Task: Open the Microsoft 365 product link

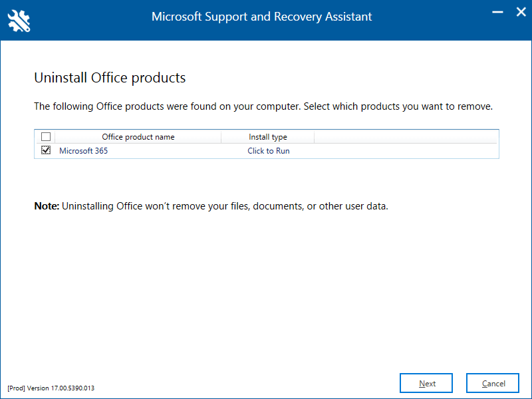Action: 83,150
